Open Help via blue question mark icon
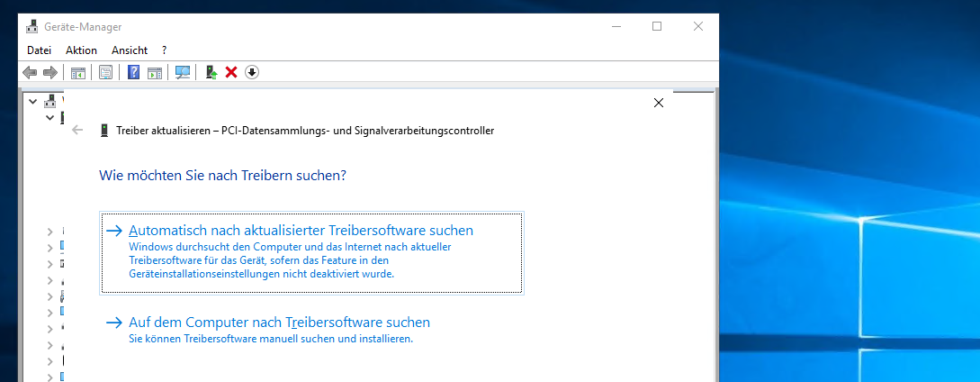This screenshot has width=980, height=382. tap(133, 73)
